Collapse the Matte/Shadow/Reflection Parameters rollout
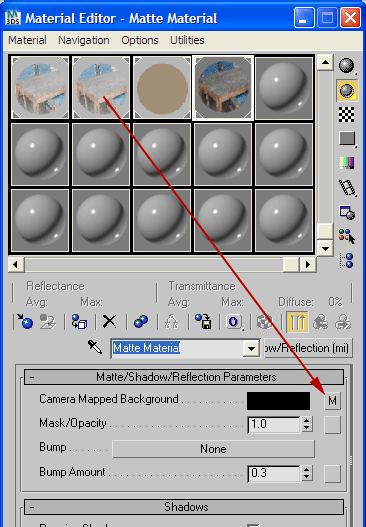Image resolution: width=366 pixels, height=527 pixels. point(184,377)
